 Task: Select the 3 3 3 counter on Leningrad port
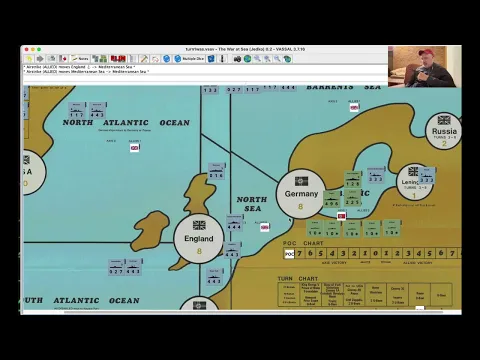coord(427,176)
